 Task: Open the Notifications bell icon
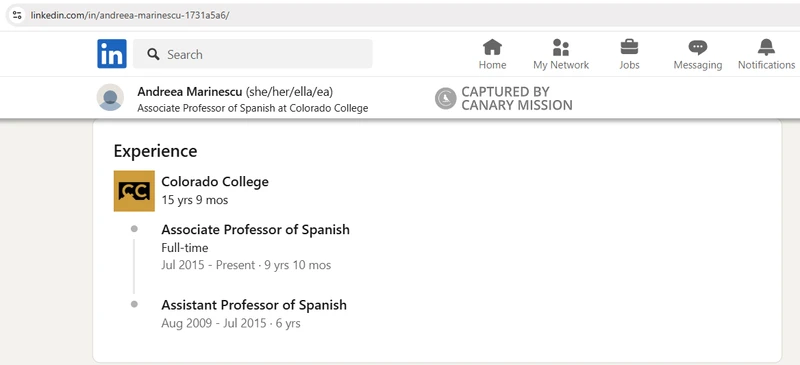(766, 47)
